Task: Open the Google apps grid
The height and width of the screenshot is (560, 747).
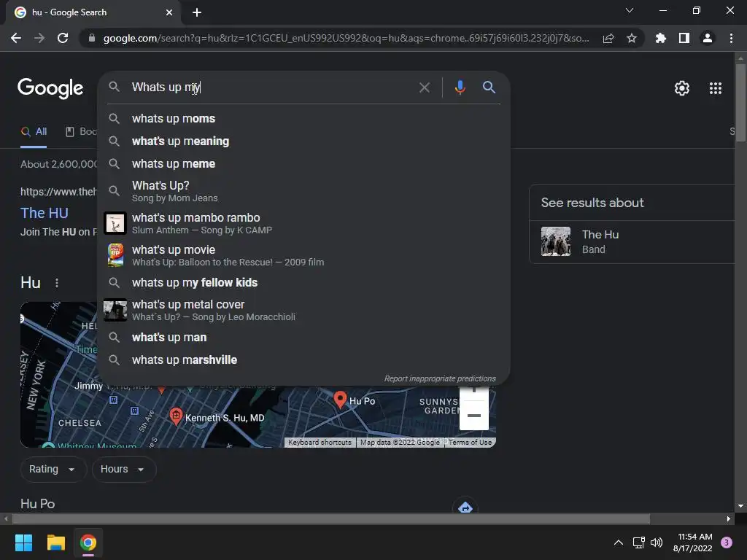Action: [x=716, y=88]
